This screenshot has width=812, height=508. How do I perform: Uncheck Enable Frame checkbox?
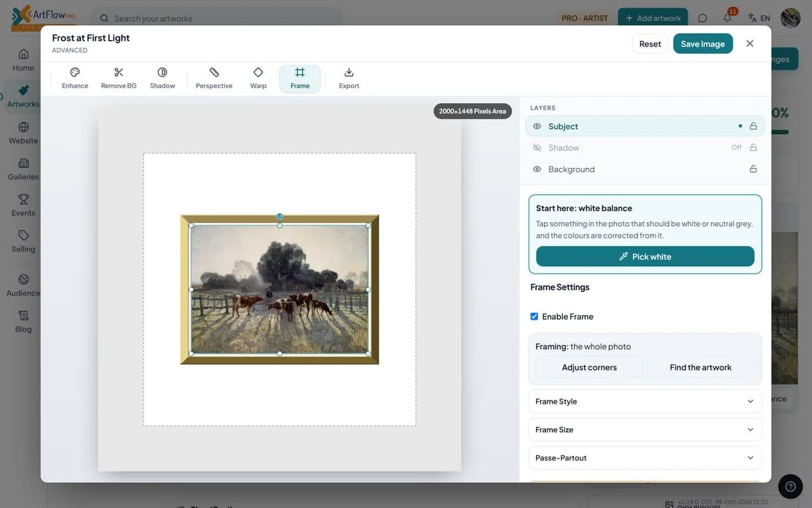(x=535, y=316)
